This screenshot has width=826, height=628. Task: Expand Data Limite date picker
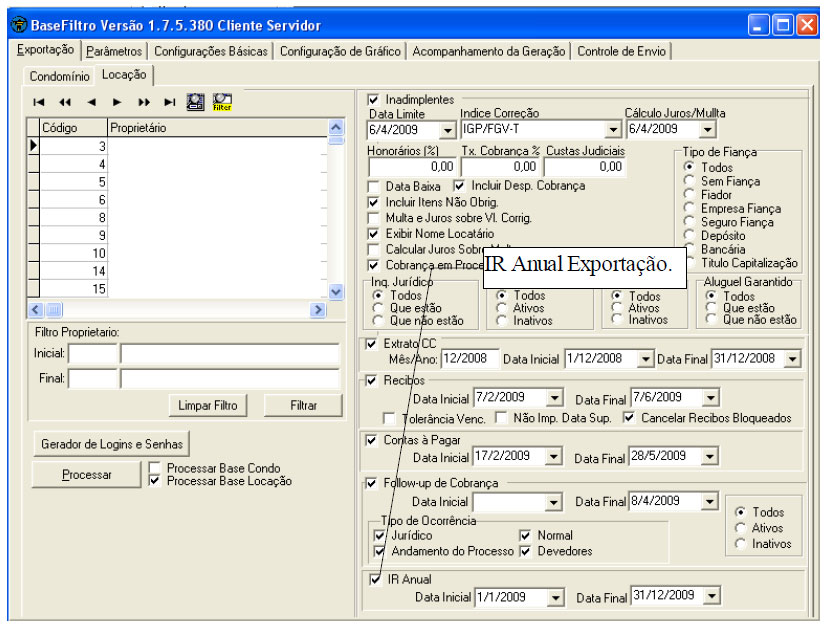447,130
